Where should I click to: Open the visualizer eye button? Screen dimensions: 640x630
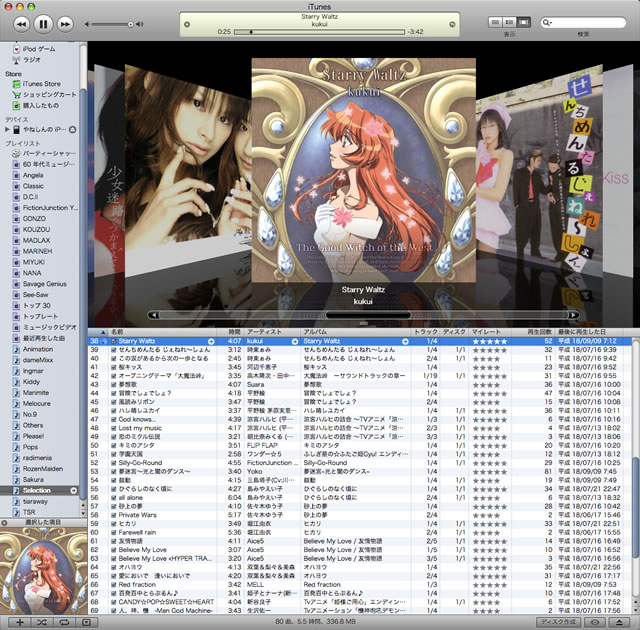pos(594,622)
